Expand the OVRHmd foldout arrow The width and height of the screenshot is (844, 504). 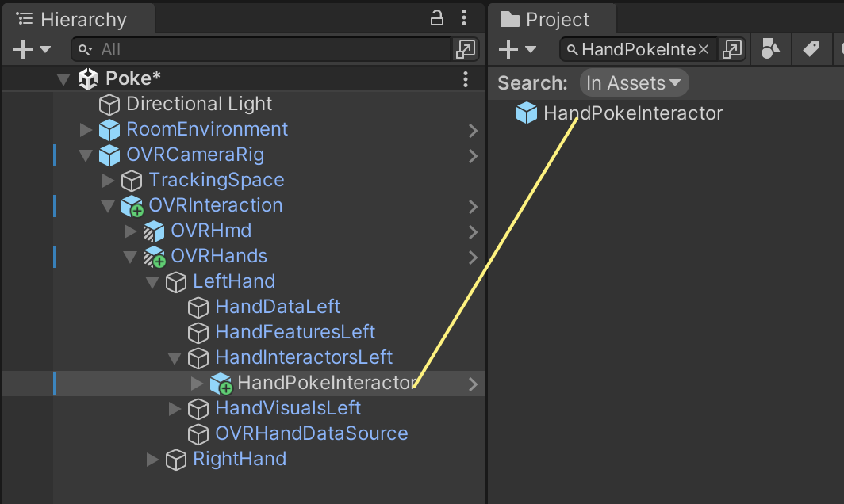pos(130,231)
